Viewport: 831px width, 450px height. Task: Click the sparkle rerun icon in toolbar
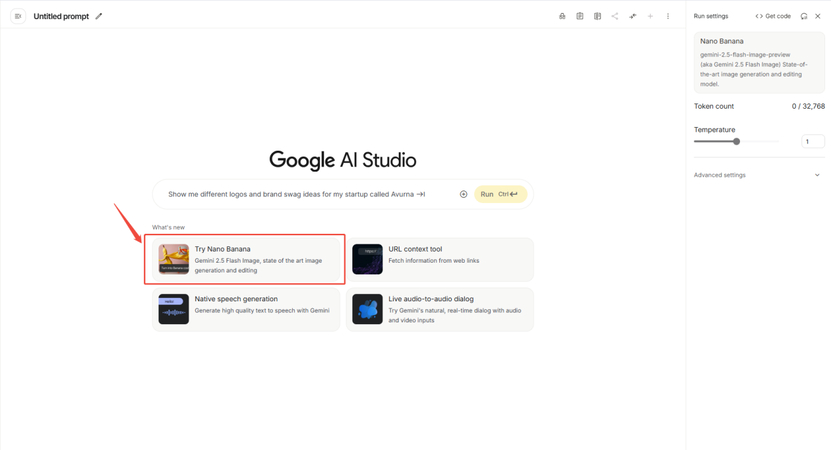(633, 16)
